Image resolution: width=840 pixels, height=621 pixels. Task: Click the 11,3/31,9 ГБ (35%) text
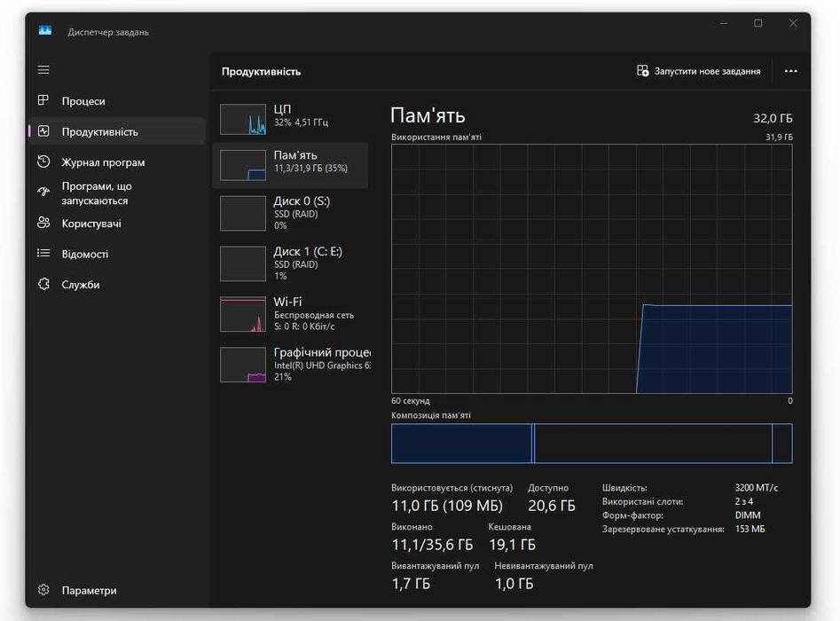pyautogui.click(x=310, y=169)
